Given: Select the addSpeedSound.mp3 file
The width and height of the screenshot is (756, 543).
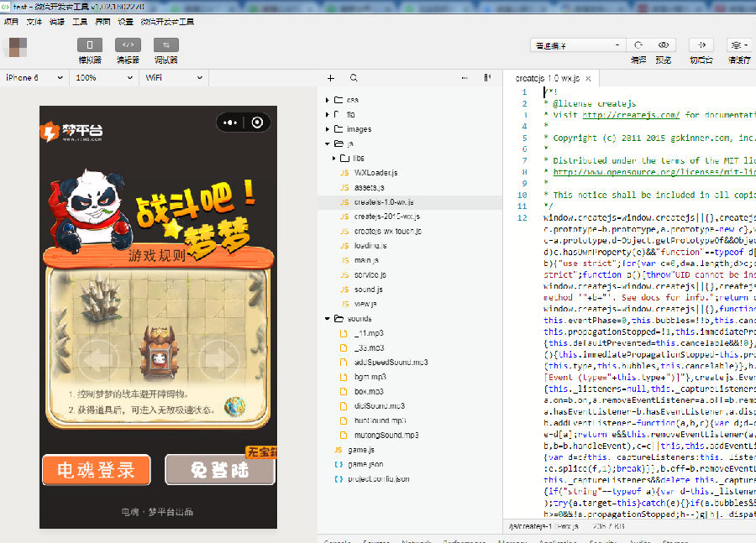Looking at the screenshot, I should coord(391,362).
